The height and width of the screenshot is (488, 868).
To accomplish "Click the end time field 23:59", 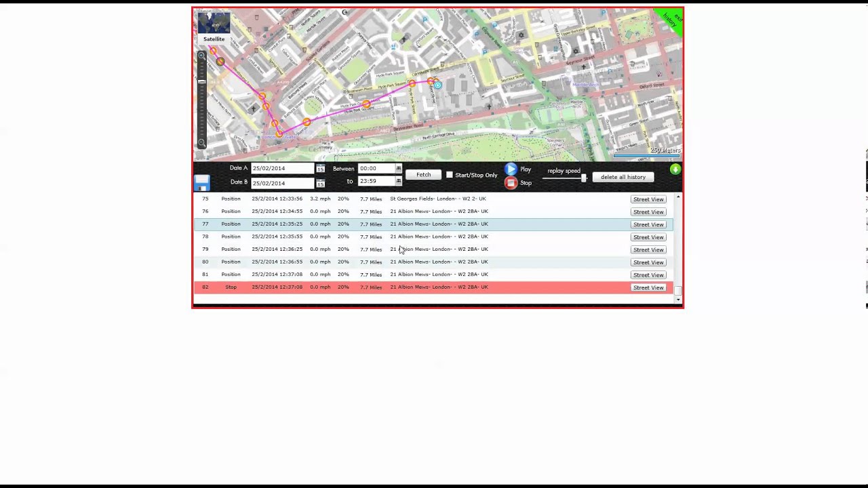I will 377,181.
